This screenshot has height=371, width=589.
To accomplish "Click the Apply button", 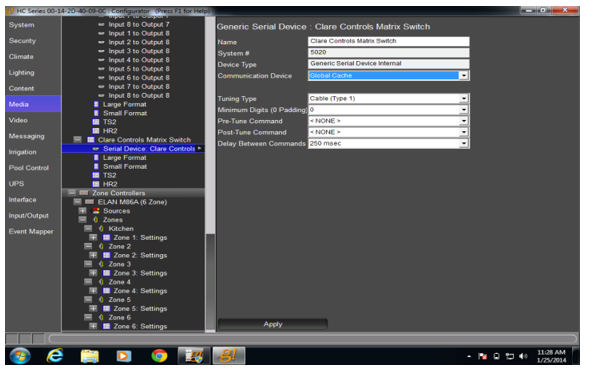I will (x=273, y=324).
